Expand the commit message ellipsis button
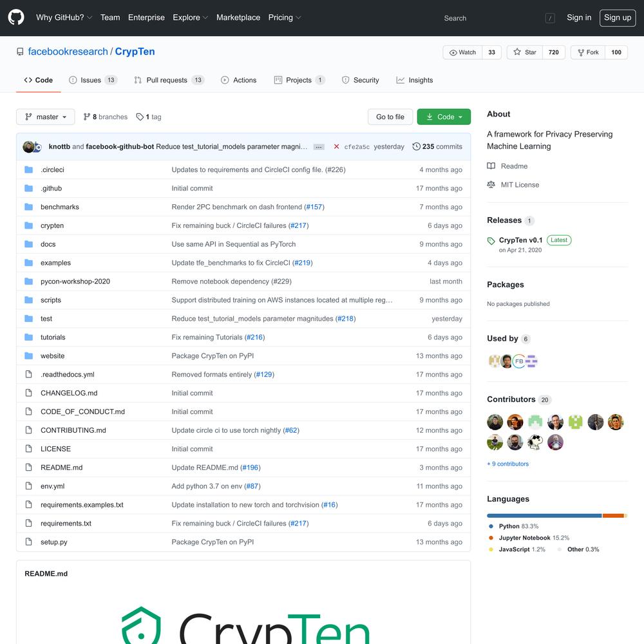The width and height of the screenshot is (644, 644). [319, 147]
